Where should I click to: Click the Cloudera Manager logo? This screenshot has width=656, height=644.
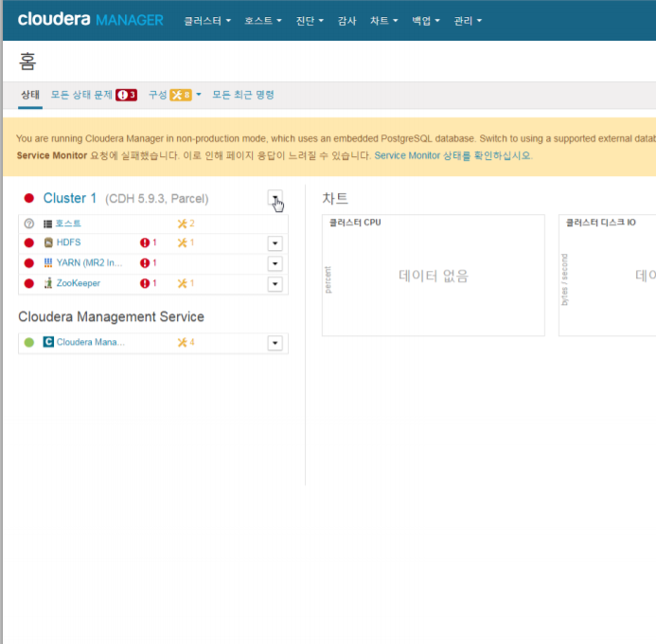(x=90, y=20)
